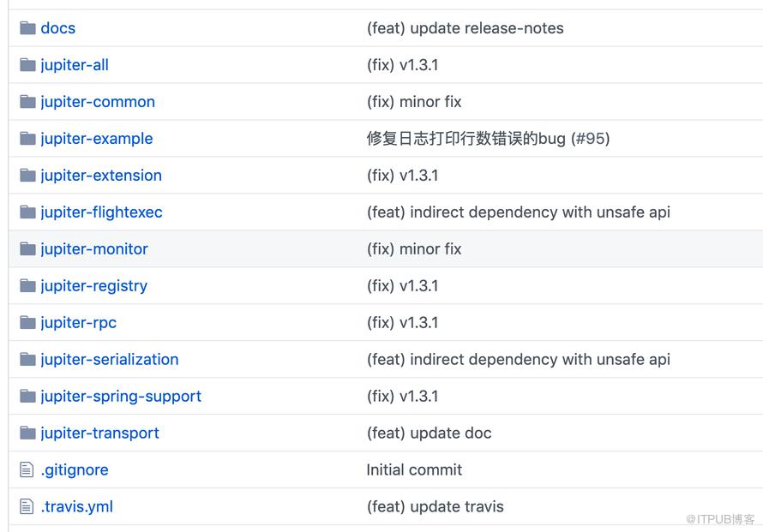View the jupiter-serialization folder
The image size is (763, 532).
110,359
